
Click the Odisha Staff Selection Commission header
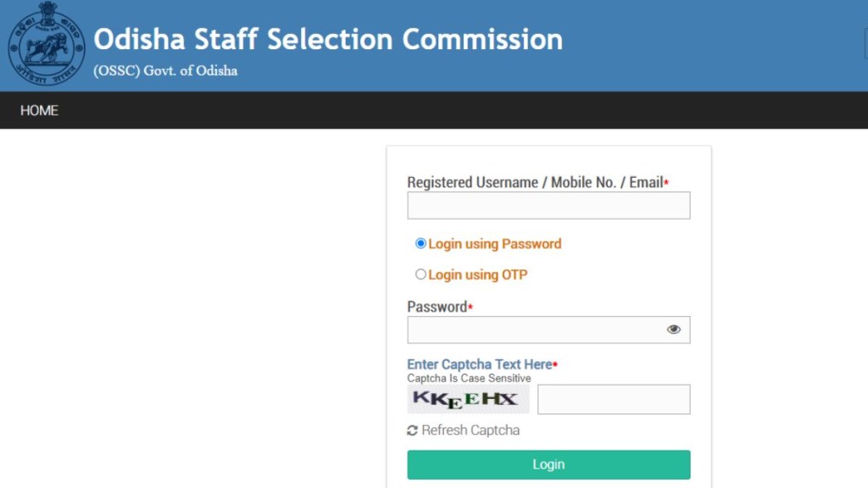[329, 39]
